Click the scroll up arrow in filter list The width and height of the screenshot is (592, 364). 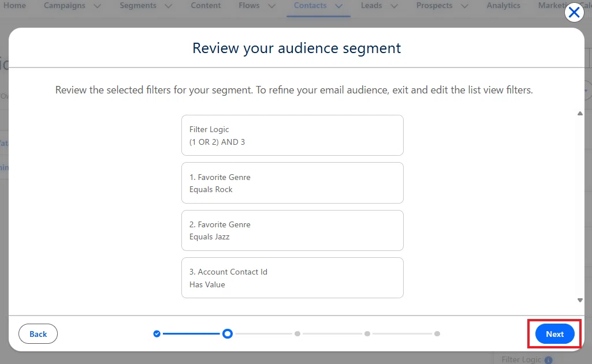coord(580,114)
